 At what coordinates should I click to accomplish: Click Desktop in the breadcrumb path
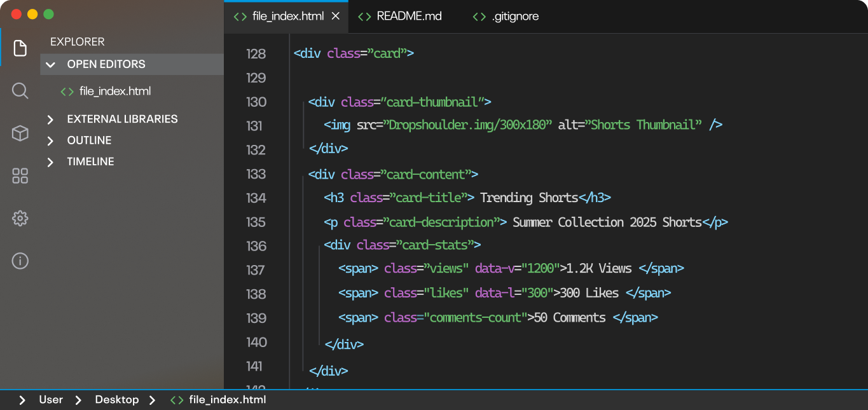pyautogui.click(x=117, y=400)
